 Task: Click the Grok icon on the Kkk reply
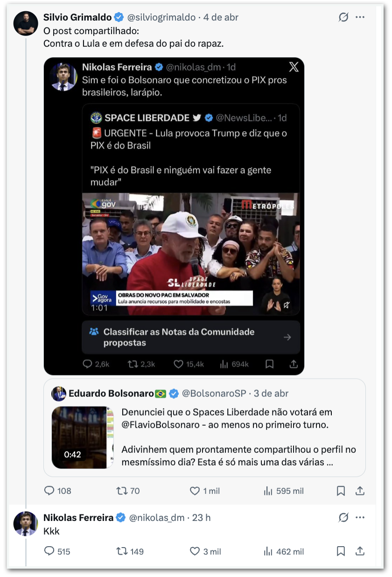click(343, 517)
